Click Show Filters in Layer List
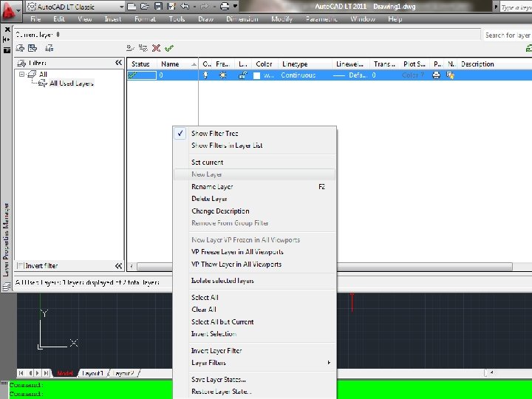 [x=254, y=146]
